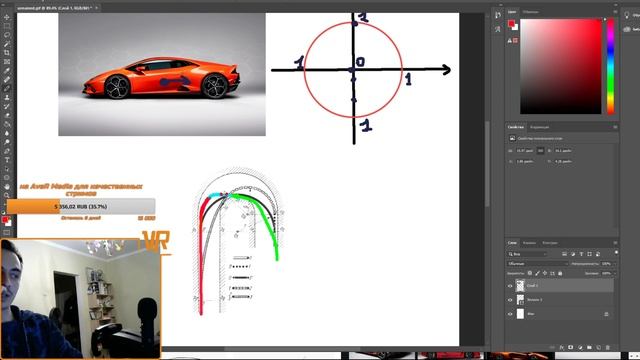640x360 pixels.
Task: Switch to the Paths tab
Action: coord(549,242)
